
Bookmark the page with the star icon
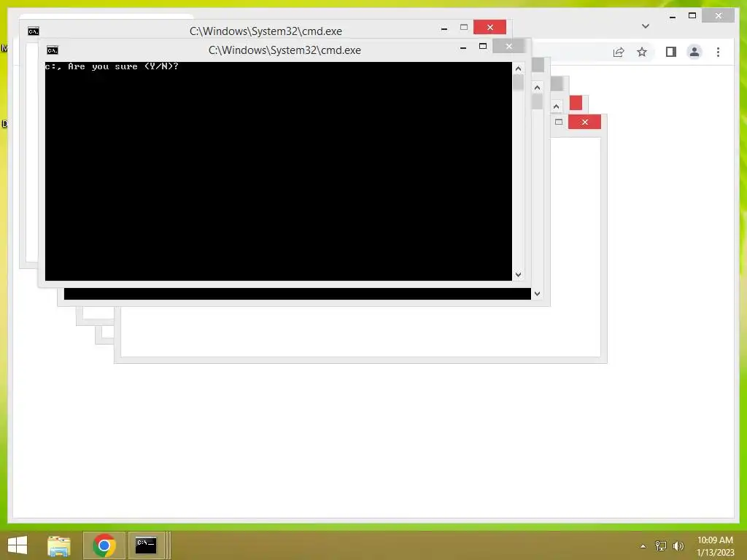pyautogui.click(x=642, y=52)
